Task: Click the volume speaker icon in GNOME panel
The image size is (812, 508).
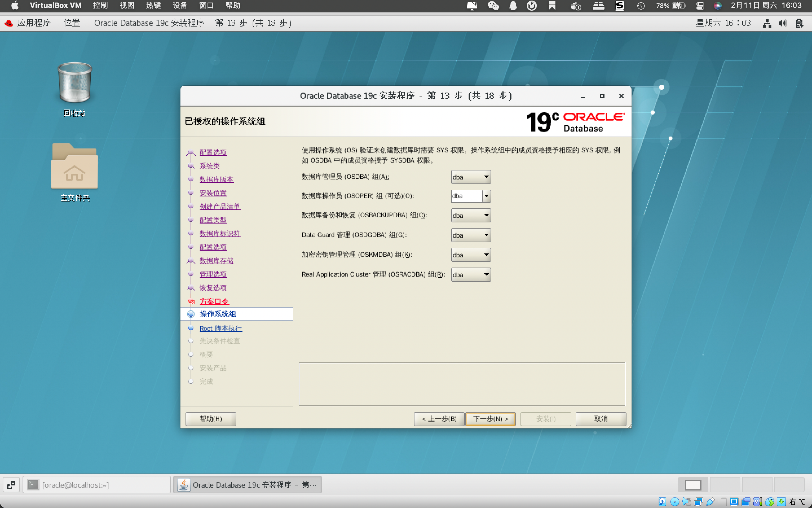Action: pos(782,23)
